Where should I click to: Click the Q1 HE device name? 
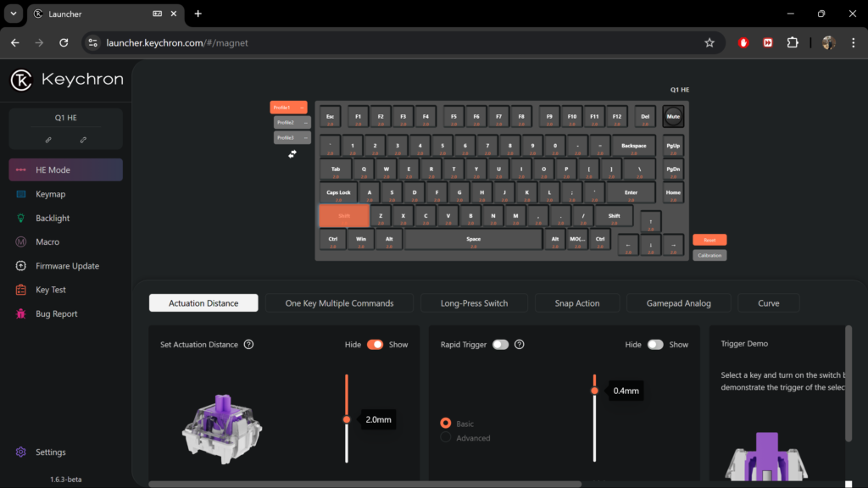[66, 118]
